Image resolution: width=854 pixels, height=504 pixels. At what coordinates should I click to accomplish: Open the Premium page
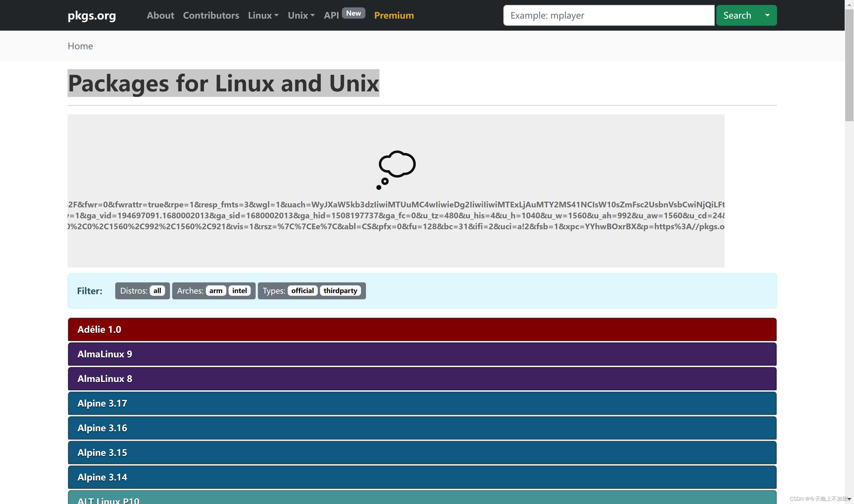click(394, 15)
